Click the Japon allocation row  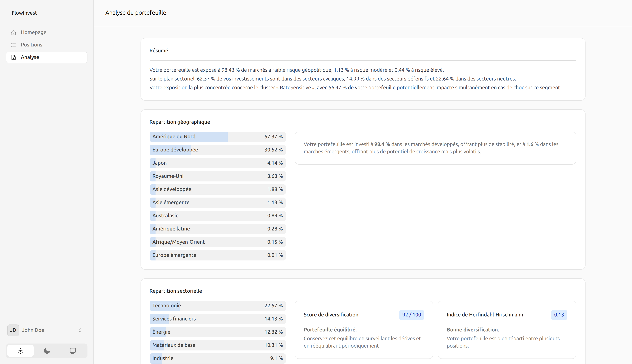point(218,163)
